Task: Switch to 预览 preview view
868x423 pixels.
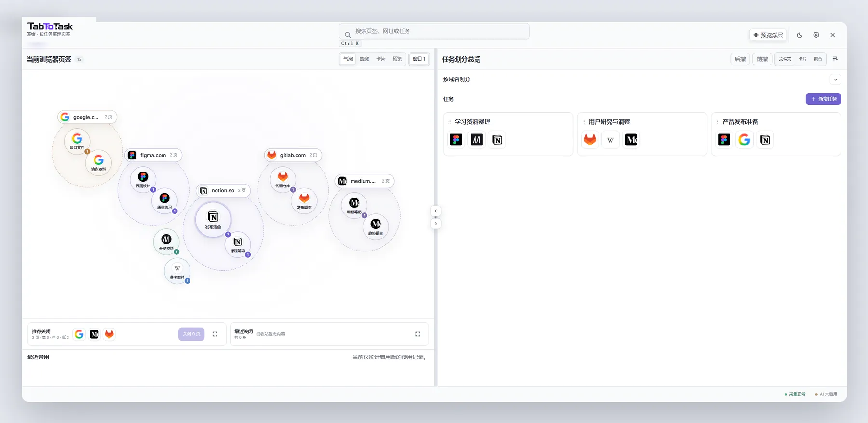Action: coord(397,59)
